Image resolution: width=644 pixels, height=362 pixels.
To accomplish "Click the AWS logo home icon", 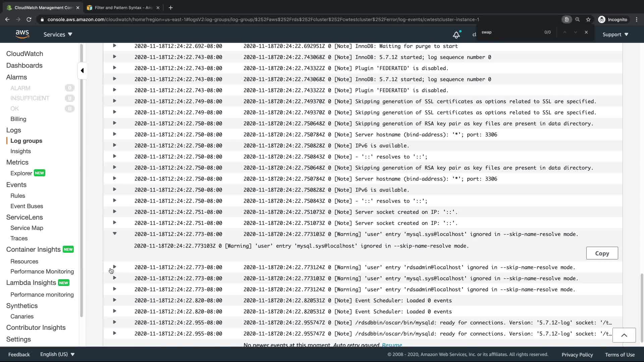I will tap(22, 34).
